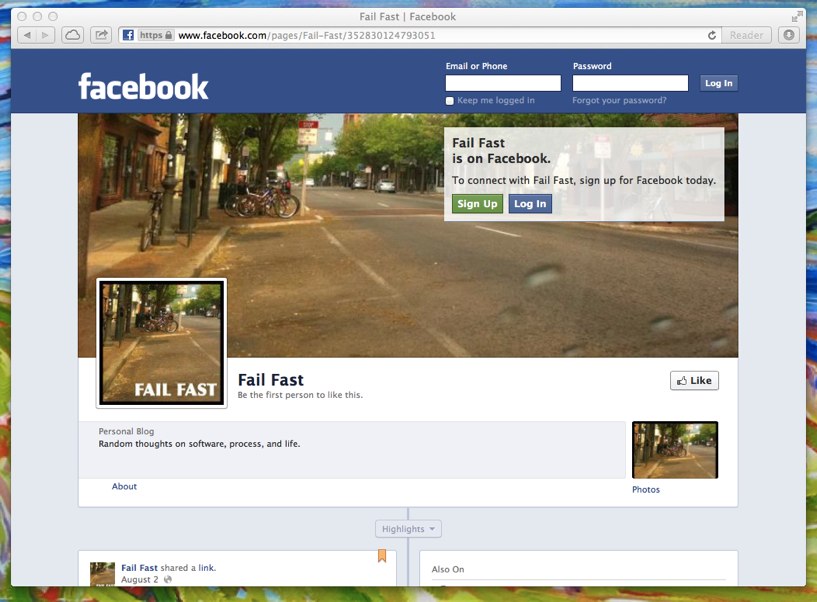Open the About section link
This screenshot has width=817, height=602.
pyautogui.click(x=124, y=487)
